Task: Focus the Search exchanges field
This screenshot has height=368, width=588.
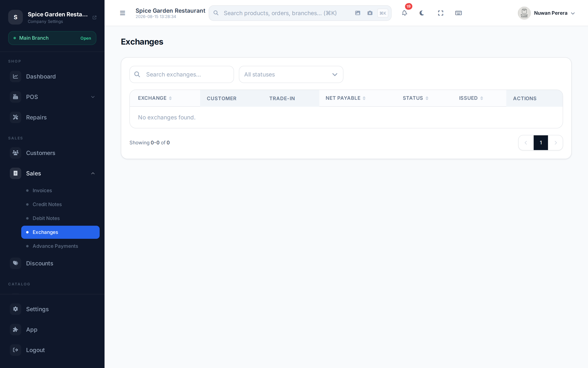Action: tap(182, 74)
